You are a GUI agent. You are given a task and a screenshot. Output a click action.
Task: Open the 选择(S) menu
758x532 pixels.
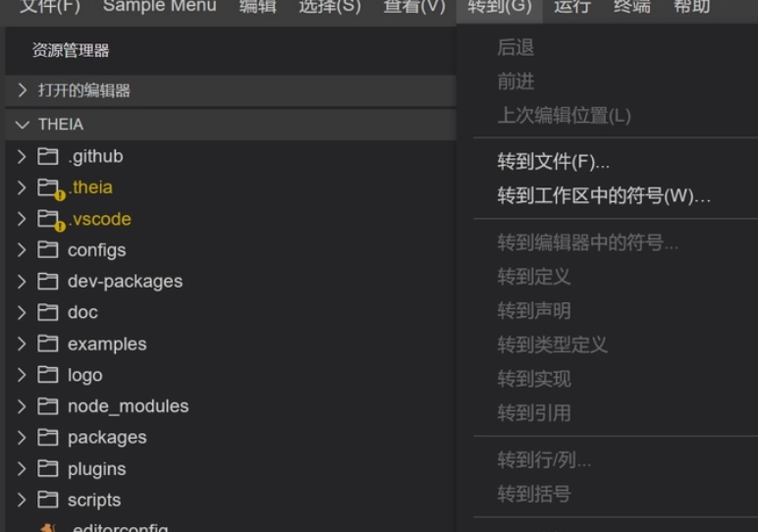pos(330,7)
